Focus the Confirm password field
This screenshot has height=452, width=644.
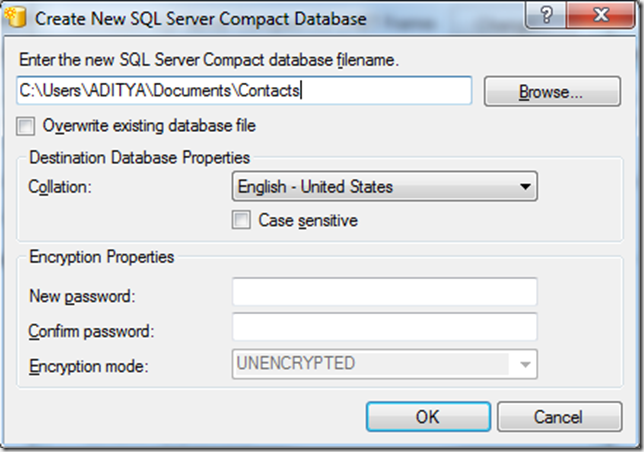click(385, 327)
